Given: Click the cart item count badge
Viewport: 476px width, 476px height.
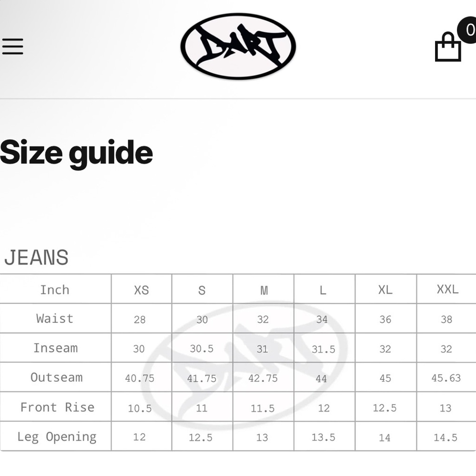Looking at the screenshot, I should click(468, 30).
